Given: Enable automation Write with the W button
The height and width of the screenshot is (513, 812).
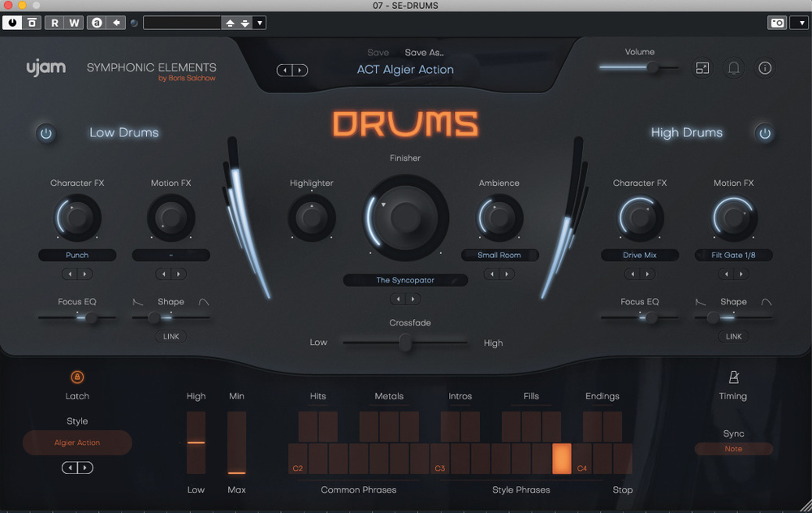Looking at the screenshot, I should pos(73,23).
